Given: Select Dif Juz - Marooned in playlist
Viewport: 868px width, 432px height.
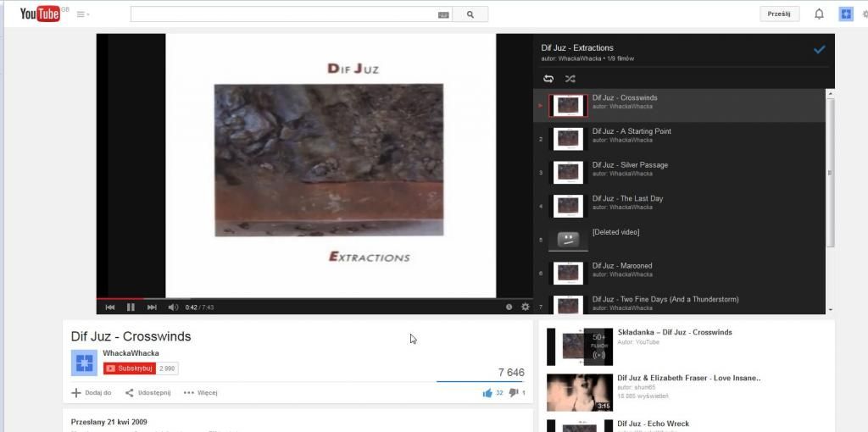Looking at the screenshot, I should tap(679, 274).
